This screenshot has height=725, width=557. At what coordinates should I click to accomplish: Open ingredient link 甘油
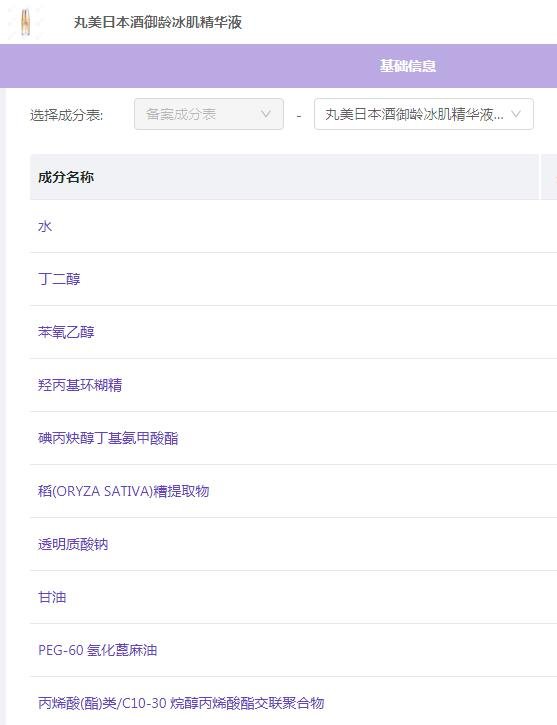coord(52,597)
